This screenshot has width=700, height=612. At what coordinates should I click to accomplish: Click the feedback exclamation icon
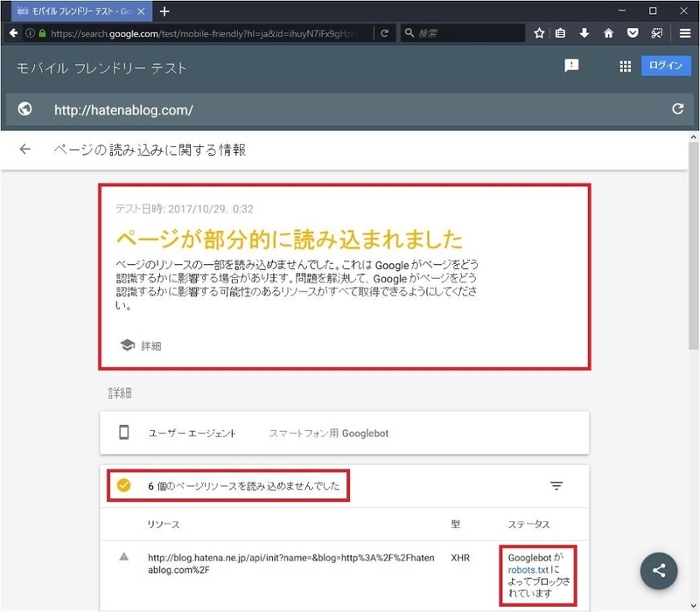point(571,66)
